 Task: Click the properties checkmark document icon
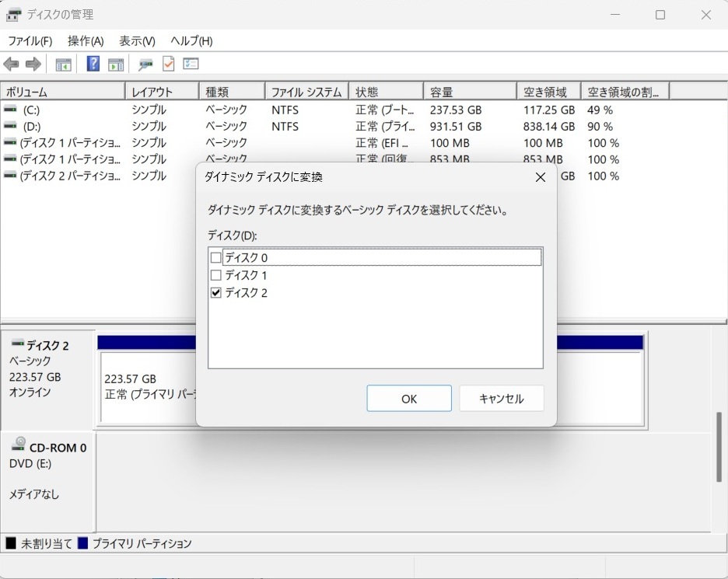168,65
